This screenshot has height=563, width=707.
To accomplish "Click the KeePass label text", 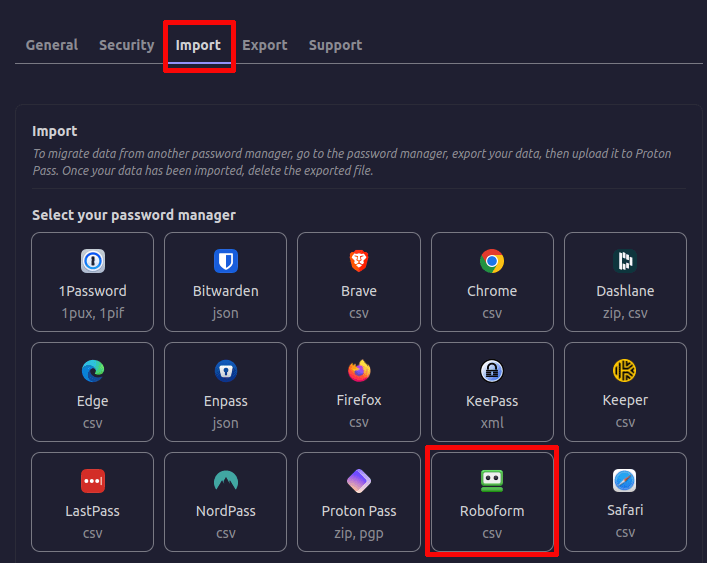I will (492, 401).
